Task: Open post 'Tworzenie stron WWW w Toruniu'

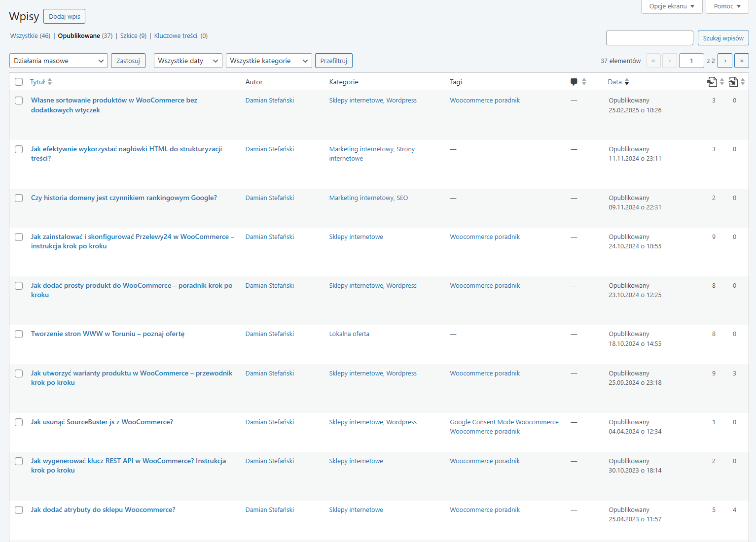Action: (x=108, y=334)
